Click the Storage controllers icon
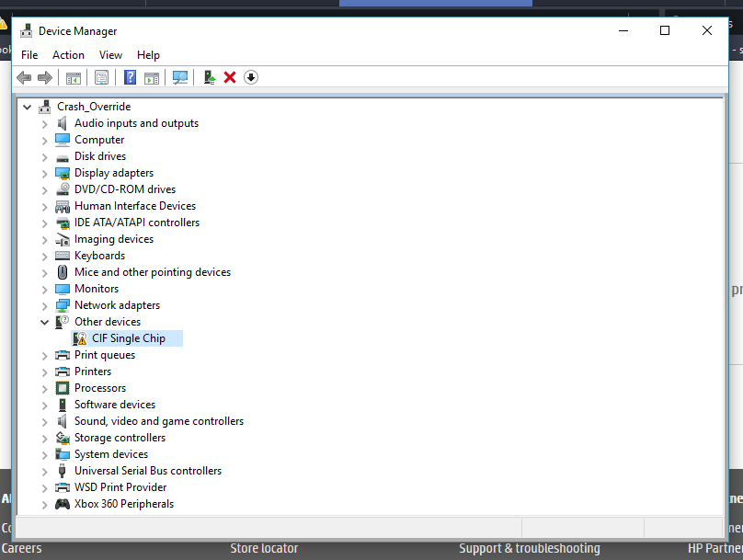 coord(63,438)
